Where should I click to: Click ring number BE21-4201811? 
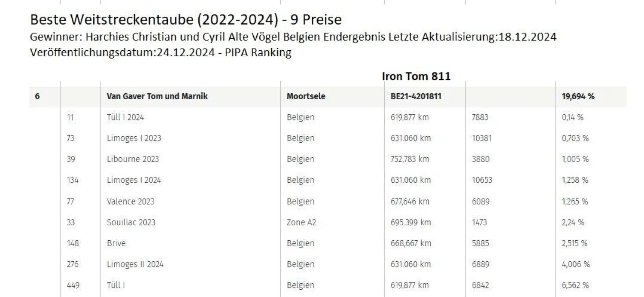click(413, 96)
